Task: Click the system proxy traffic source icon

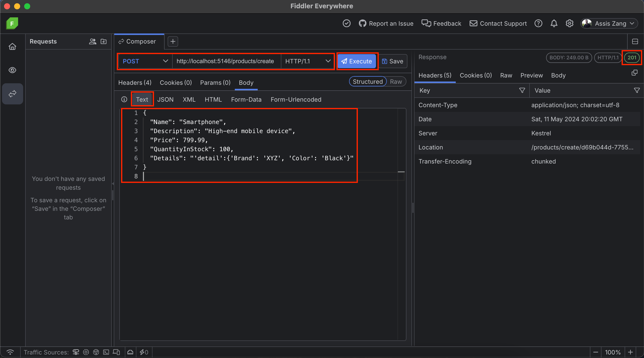Action: 76,352
